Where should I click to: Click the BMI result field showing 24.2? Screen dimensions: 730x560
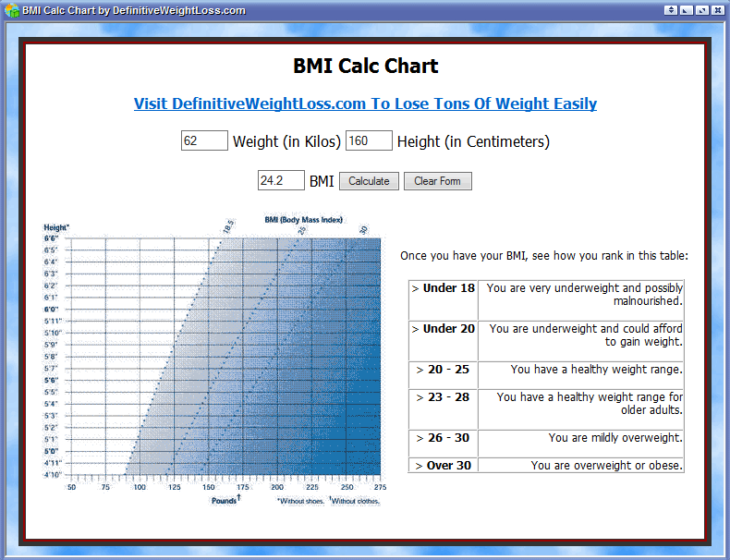(x=281, y=180)
